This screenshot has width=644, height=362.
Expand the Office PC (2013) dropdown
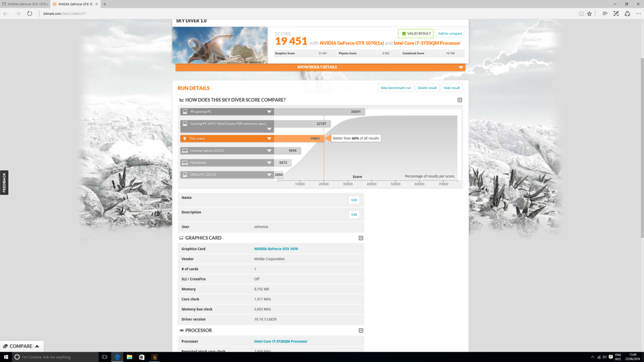(269, 174)
